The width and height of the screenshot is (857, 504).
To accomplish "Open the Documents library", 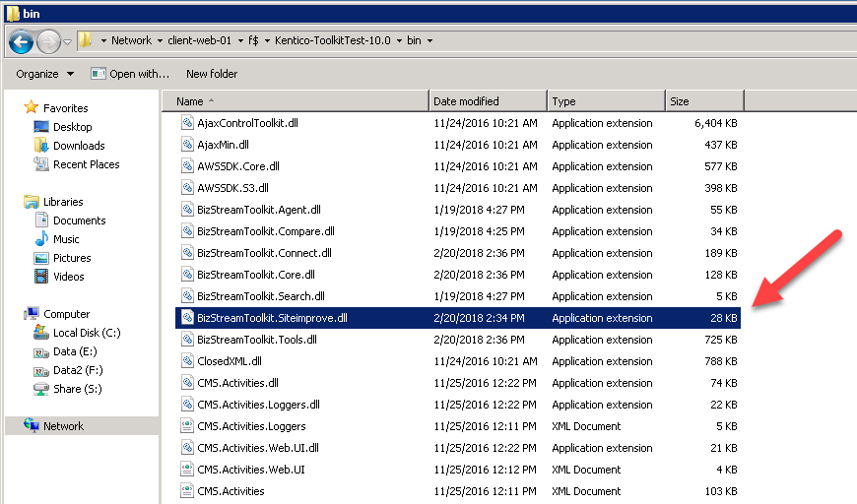I will 79,220.
